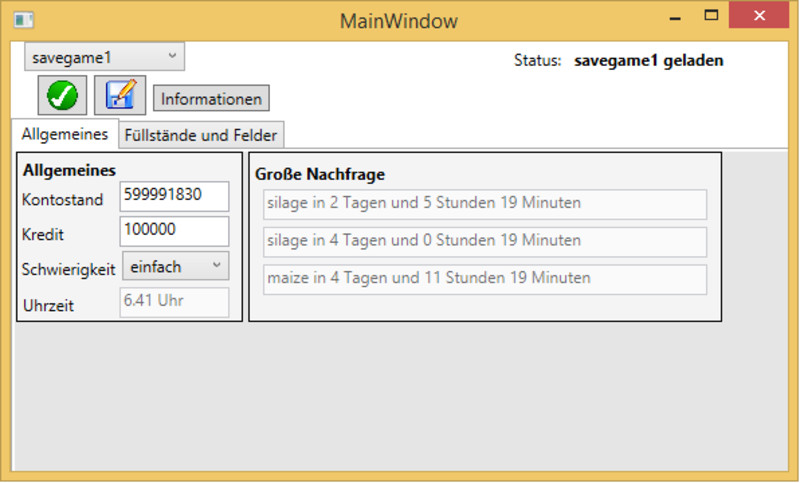This screenshot has height=483, width=800.
Task: Open the Füllstände und Felder tab
Action: (202, 135)
